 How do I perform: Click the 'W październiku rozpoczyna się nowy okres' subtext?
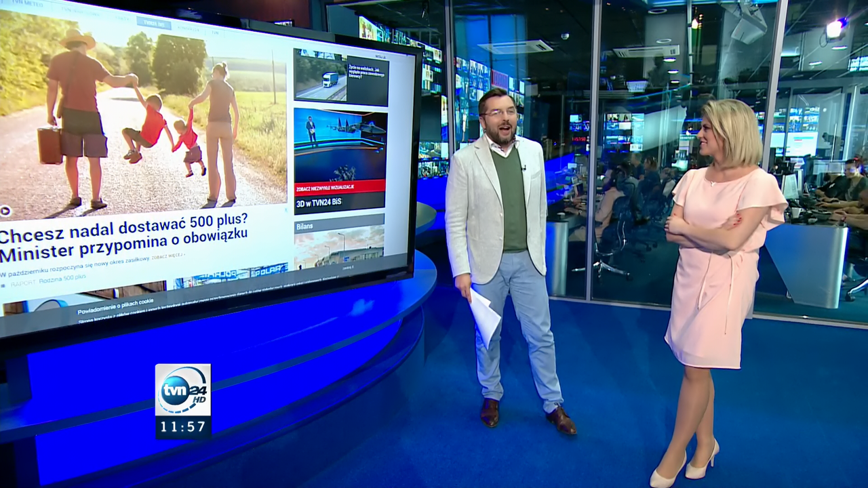coord(76,266)
